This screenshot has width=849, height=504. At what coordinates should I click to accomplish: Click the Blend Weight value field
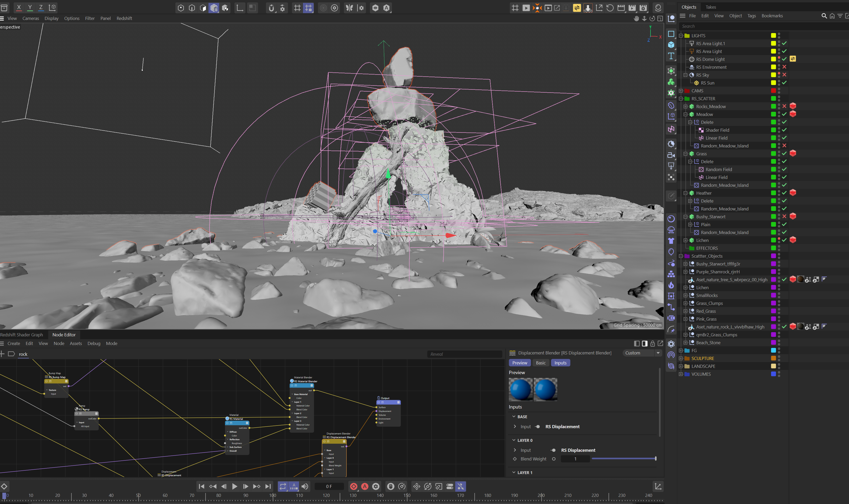pyautogui.click(x=575, y=459)
